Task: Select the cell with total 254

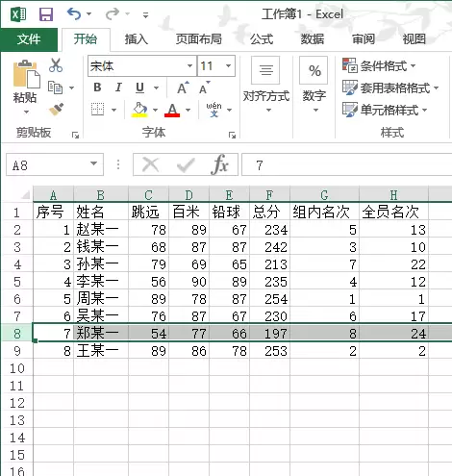Action: 269,299
